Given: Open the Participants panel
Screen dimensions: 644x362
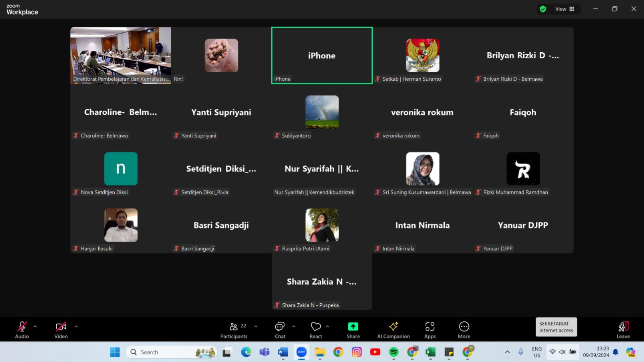Looking at the screenshot, I should [x=234, y=330].
